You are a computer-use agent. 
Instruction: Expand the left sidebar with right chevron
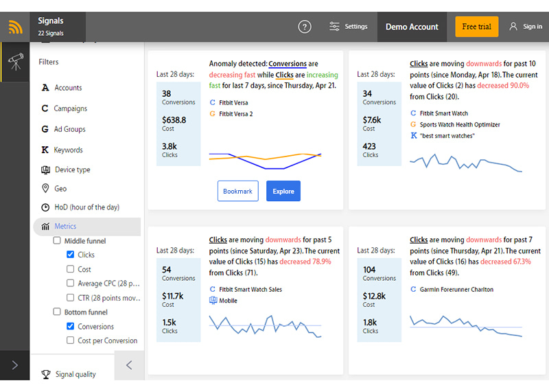14,365
